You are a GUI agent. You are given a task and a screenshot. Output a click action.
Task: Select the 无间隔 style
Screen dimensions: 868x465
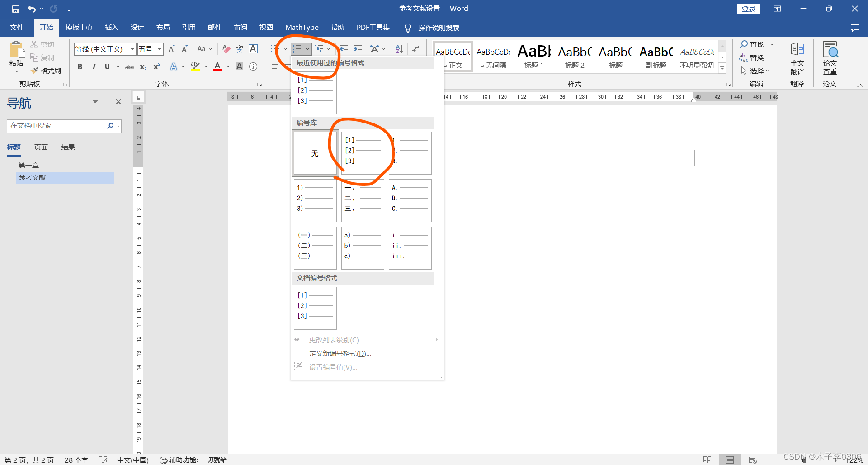(493, 57)
